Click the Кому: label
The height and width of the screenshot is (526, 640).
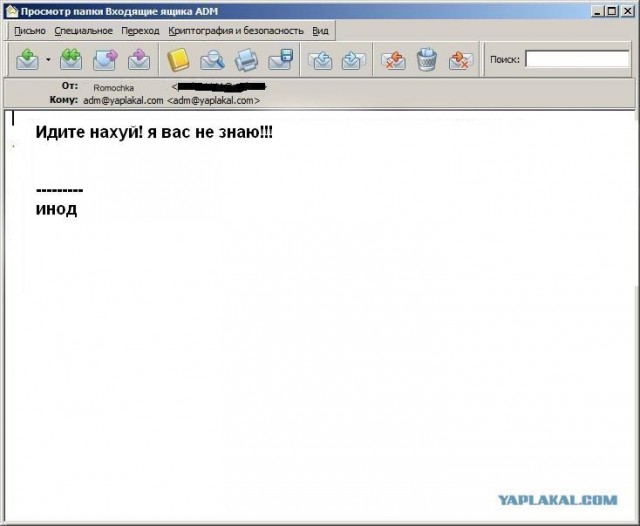[64, 100]
